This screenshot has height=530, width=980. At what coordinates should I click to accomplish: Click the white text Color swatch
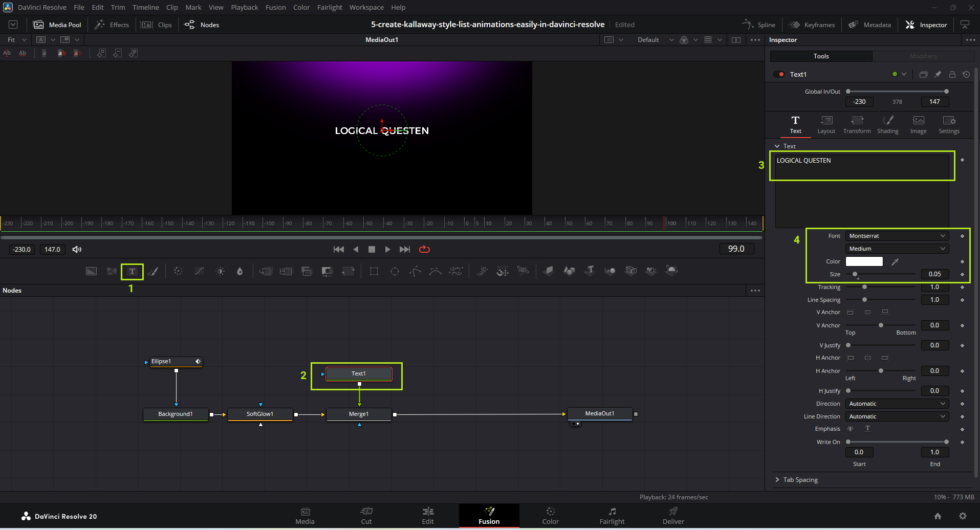pyautogui.click(x=864, y=261)
